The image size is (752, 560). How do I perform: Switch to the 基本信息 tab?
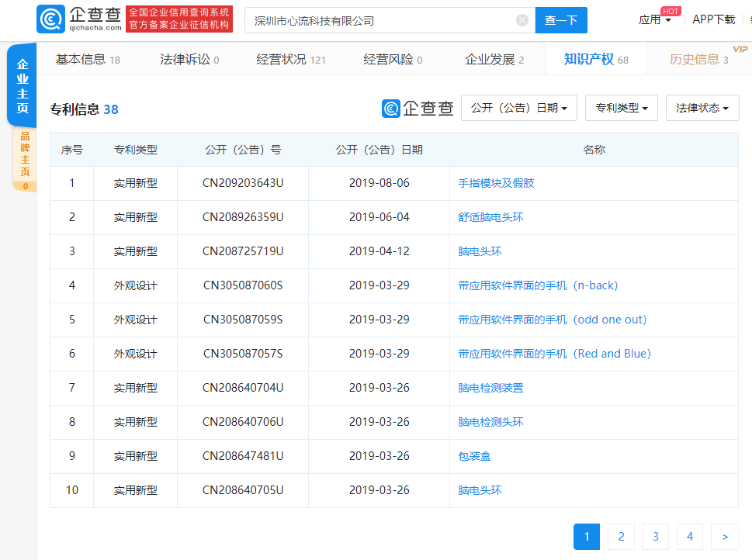(x=88, y=60)
